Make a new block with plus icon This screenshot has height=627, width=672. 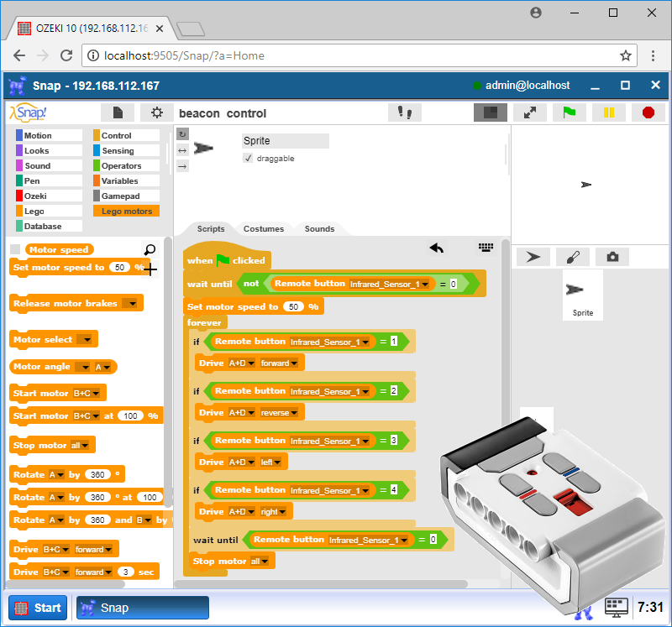pyautogui.click(x=150, y=269)
